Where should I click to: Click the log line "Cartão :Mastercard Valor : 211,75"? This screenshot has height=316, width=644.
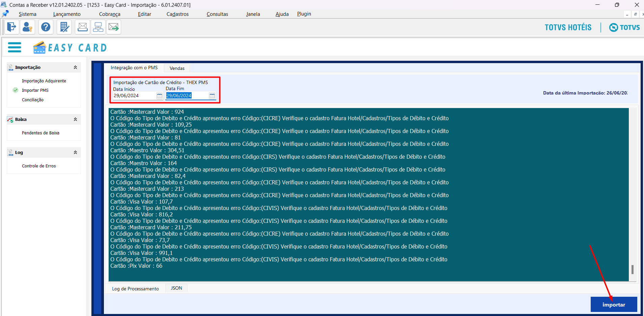coord(151,227)
